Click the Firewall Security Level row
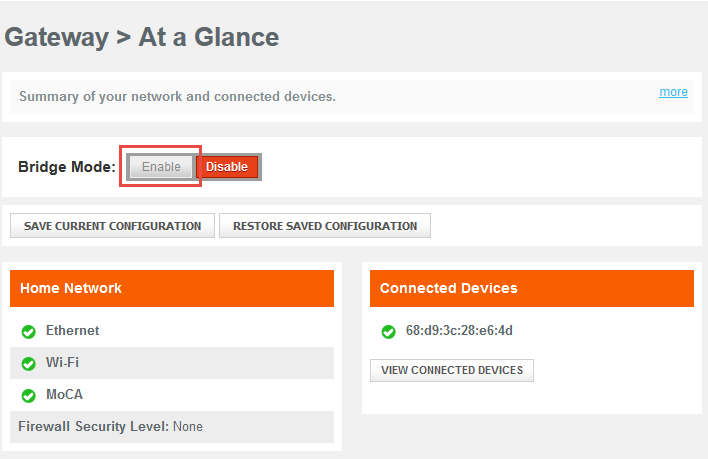Image resolution: width=708 pixels, height=459 pixels. [x=110, y=427]
